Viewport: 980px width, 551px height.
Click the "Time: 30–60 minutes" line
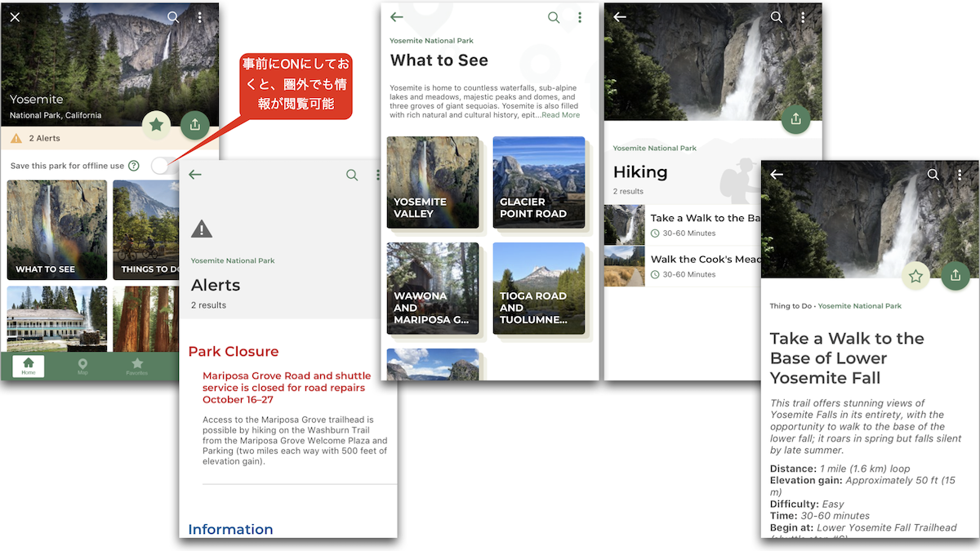820,516
